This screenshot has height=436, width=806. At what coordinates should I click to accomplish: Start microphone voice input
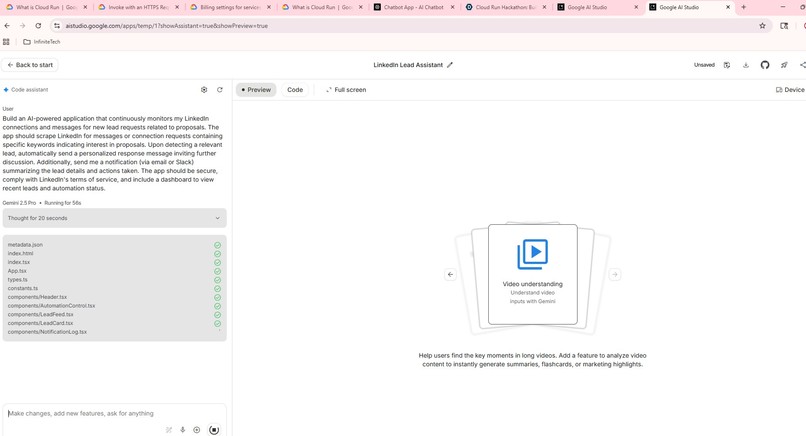[182, 430]
